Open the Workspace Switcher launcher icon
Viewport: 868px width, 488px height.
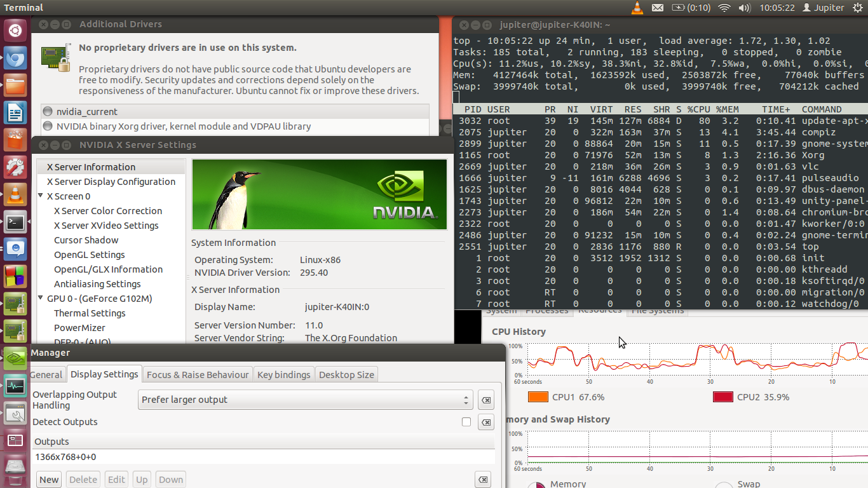coord(15,441)
